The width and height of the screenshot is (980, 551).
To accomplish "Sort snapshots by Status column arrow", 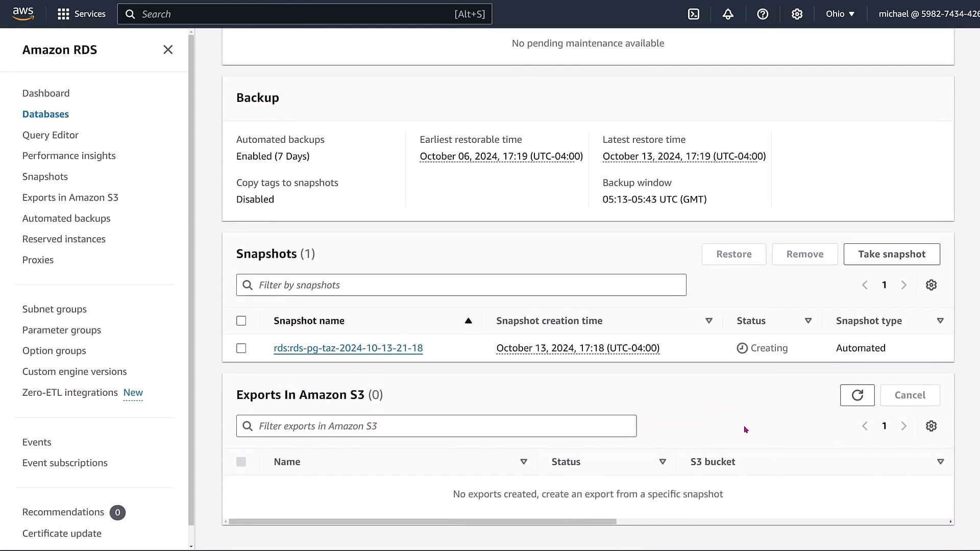I will point(808,321).
